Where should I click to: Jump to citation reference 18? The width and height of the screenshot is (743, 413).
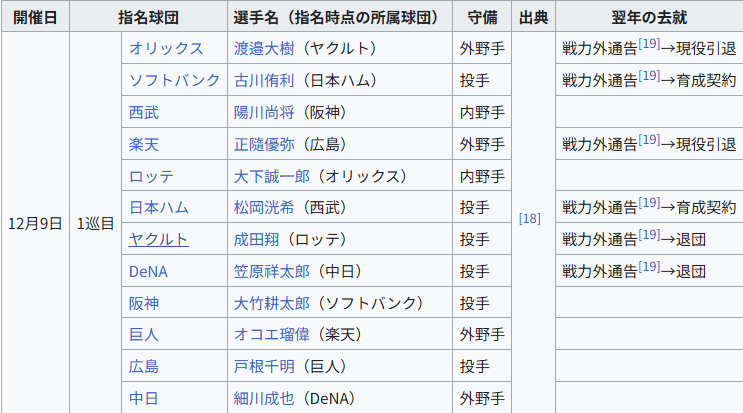tap(529, 218)
